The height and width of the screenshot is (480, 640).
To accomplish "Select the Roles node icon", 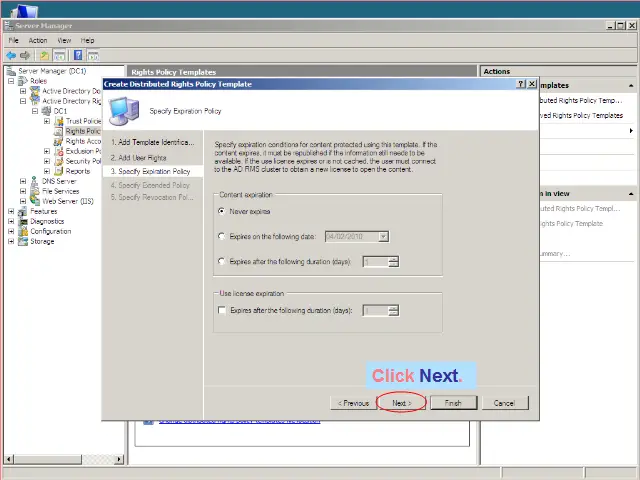I will tap(23, 81).
